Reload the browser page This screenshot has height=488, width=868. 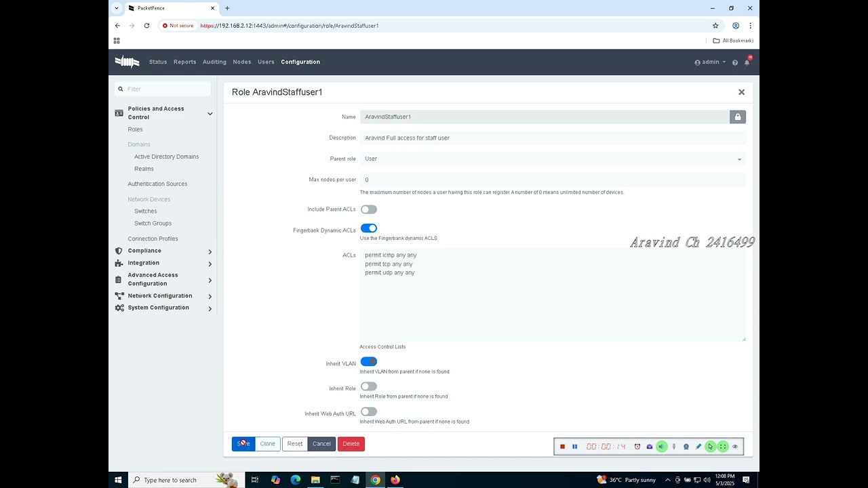(146, 26)
